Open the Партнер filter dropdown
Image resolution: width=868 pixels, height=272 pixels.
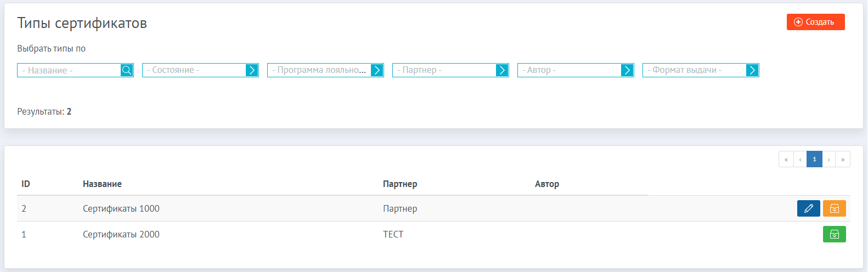coord(450,70)
